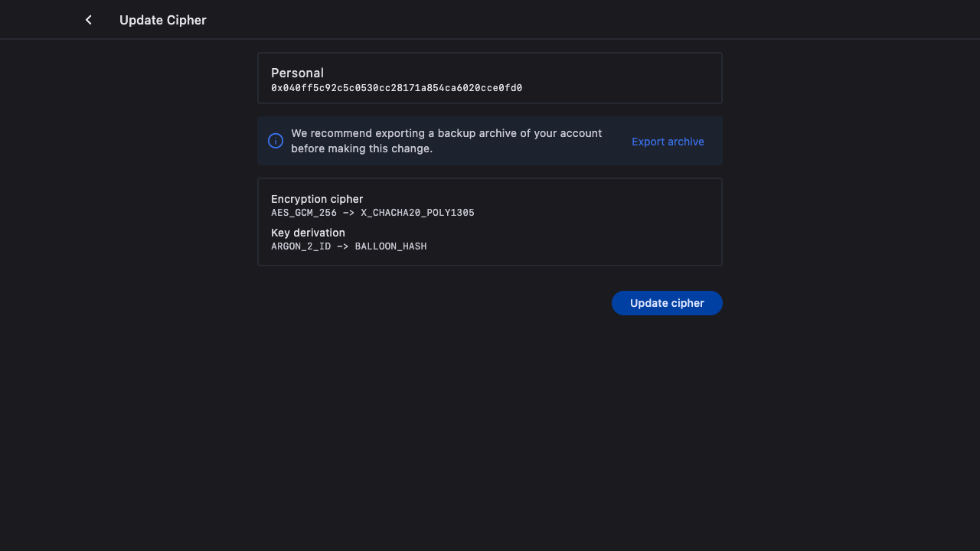Click the word 'Personal' in account card

297,73
